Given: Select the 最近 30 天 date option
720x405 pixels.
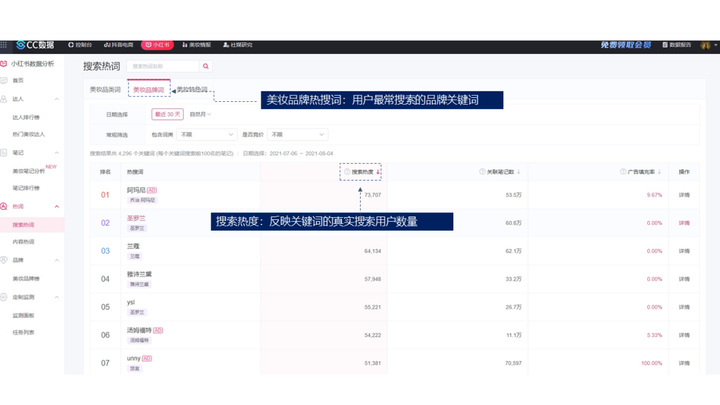Looking at the screenshot, I should pyautogui.click(x=168, y=114).
